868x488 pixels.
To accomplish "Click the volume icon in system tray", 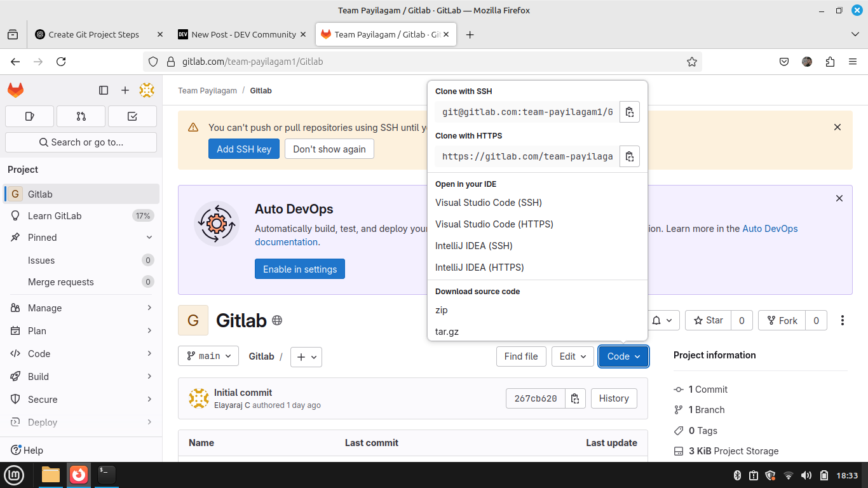I will pos(806,475).
